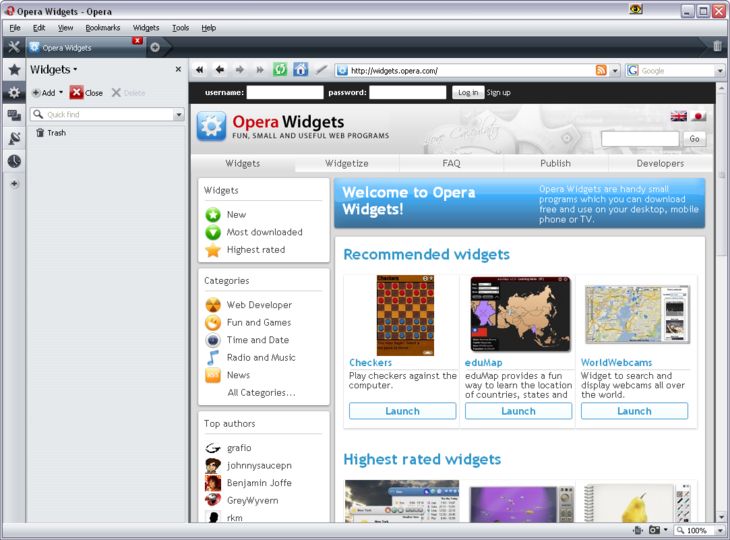The width and height of the screenshot is (730, 540).
Task: Select the Japanese flag icon
Action: coord(698,116)
